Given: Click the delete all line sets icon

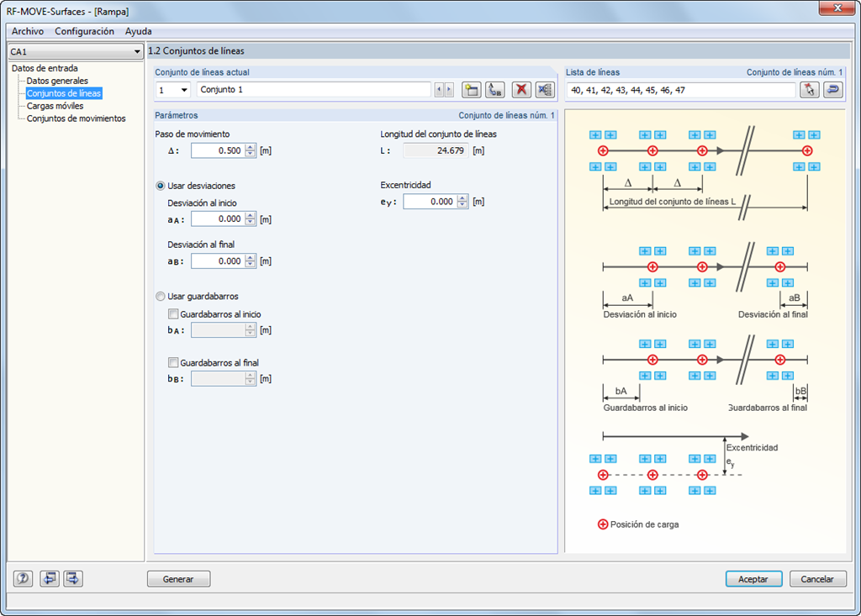Looking at the screenshot, I should (545, 90).
